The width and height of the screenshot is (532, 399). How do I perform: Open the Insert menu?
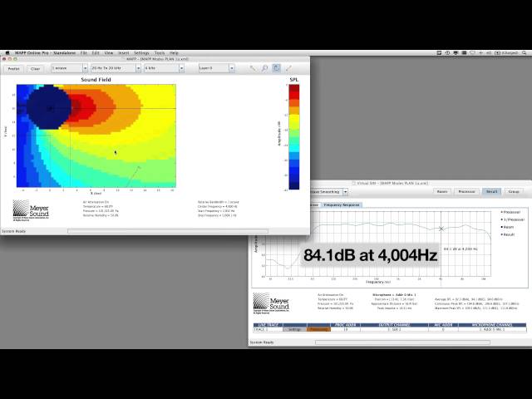124,53
